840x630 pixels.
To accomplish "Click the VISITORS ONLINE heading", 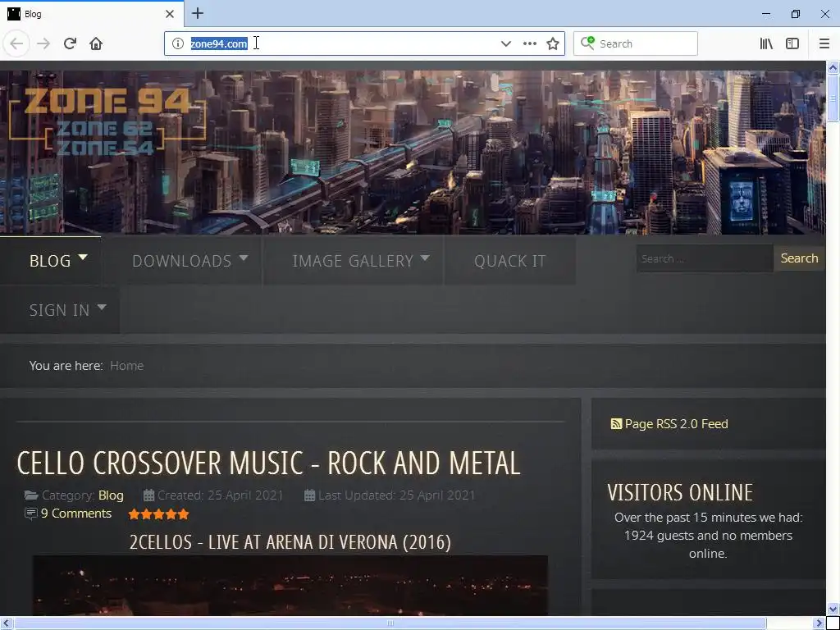I will (x=680, y=492).
